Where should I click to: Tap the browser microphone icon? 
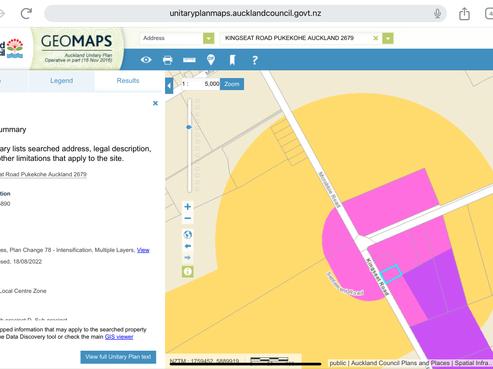point(437,13)
